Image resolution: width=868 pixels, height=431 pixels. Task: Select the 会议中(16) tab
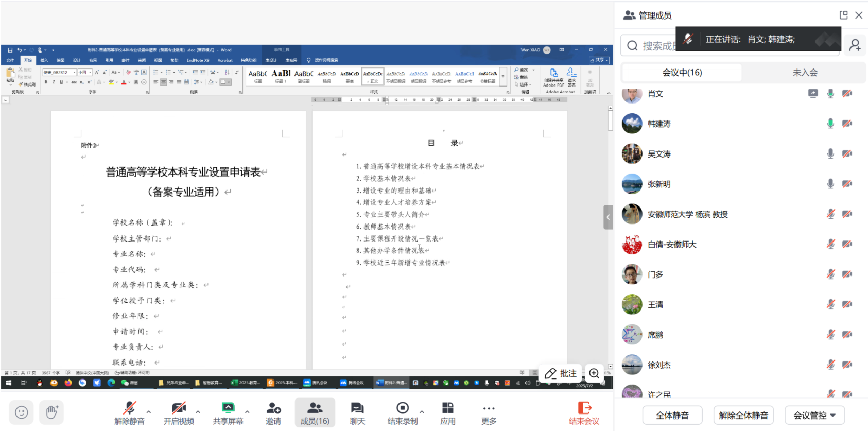pos(682,73)
